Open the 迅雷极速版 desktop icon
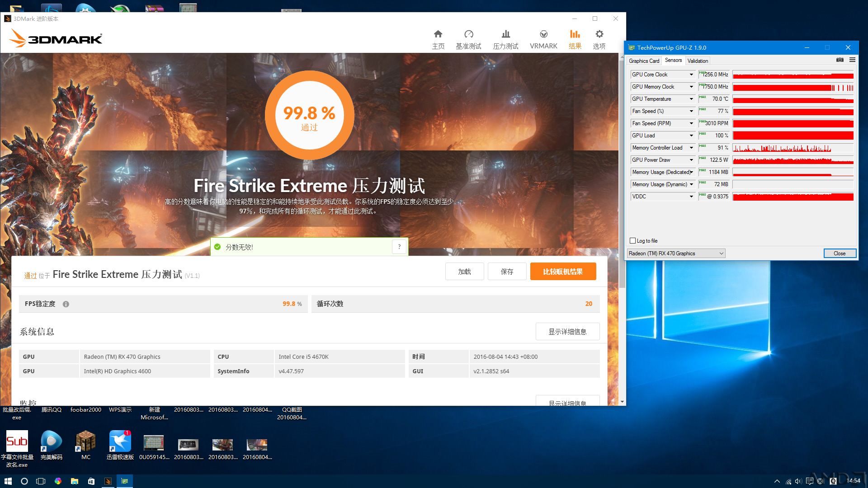 click(x=120, y=445)
